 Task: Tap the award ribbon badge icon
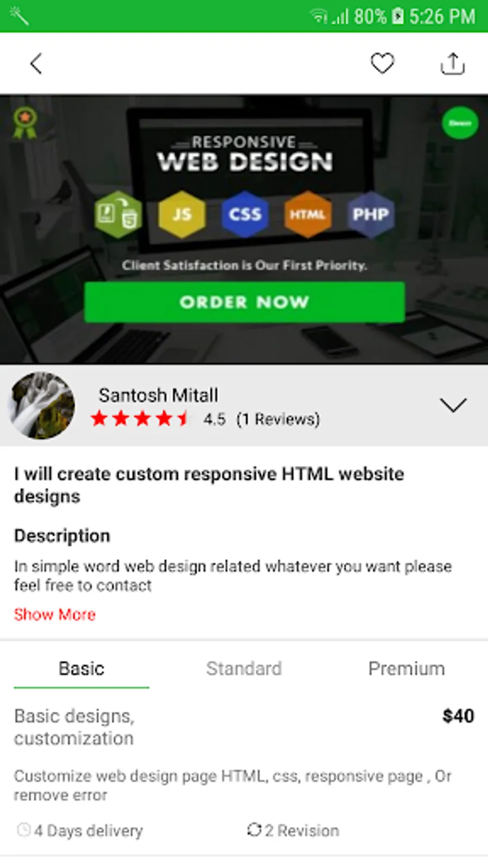tap(25, 123)
